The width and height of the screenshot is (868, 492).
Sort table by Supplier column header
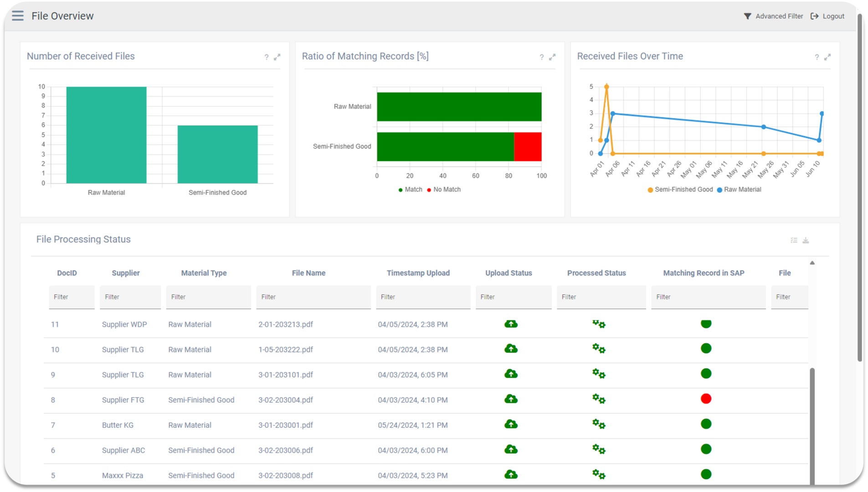[x=126, y=273]
